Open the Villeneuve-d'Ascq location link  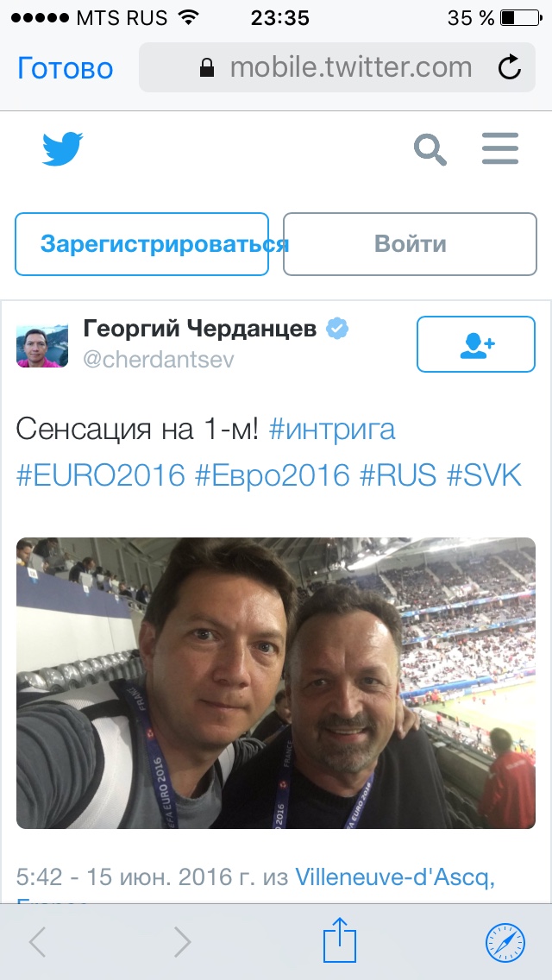coord(395,877)
